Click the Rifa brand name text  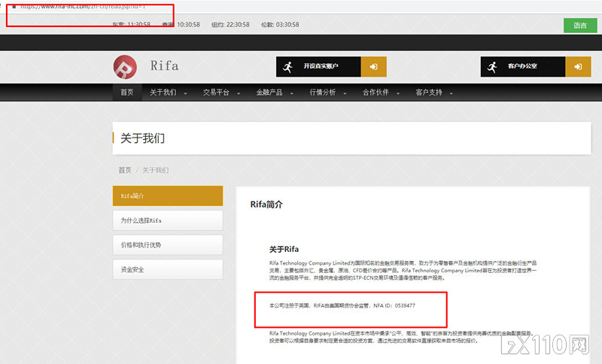pyautogui.click(x=164, y=65)
